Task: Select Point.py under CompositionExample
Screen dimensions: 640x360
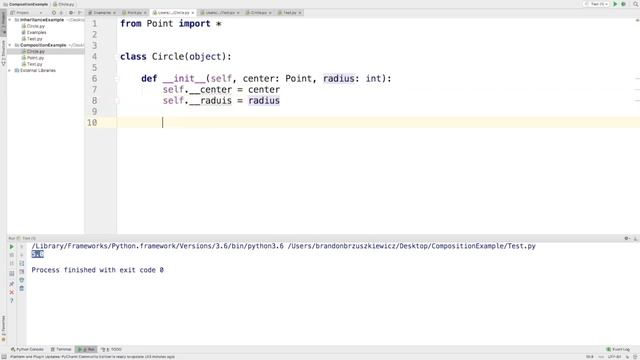Action: [x=33, y=58]
